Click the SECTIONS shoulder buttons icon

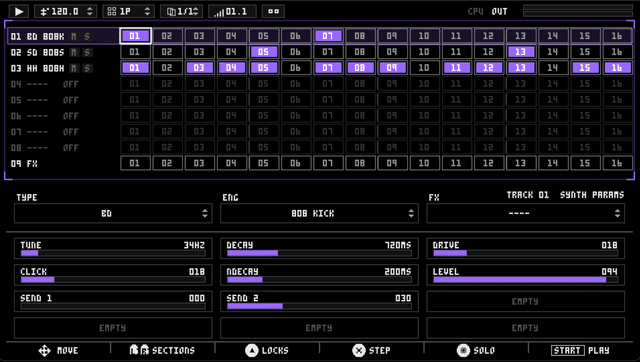click(x=139, y=350)
